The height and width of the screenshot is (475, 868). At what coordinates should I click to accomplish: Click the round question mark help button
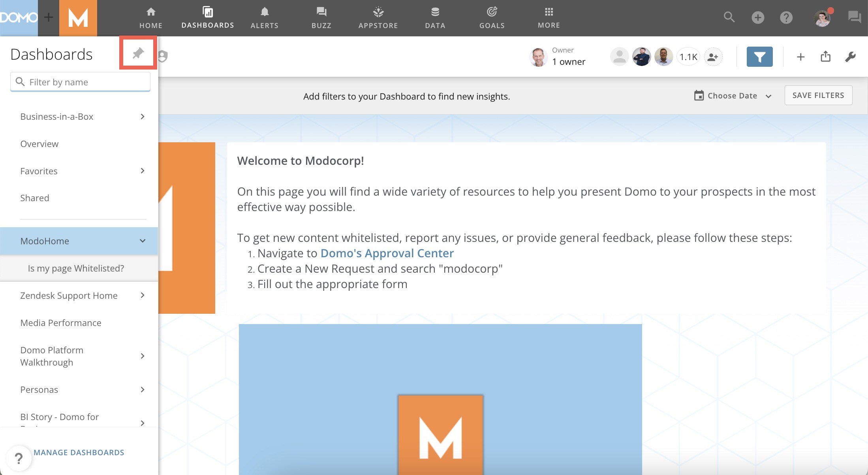coord(19,458)
